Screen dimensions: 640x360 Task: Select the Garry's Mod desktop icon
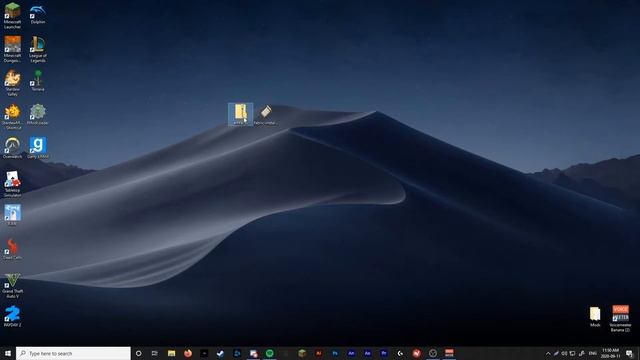coord(38,148)
